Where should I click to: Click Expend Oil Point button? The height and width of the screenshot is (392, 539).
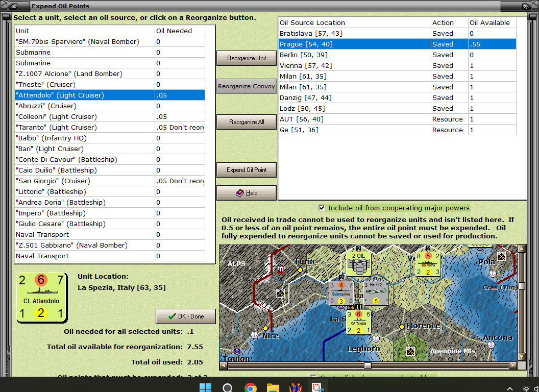tap(247, 170)
